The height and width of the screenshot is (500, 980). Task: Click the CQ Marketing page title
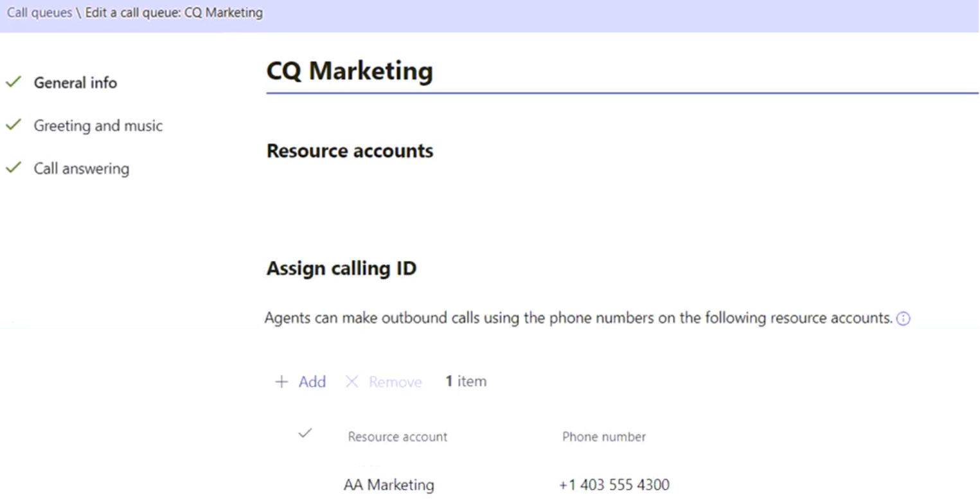(x=349, y=71)
